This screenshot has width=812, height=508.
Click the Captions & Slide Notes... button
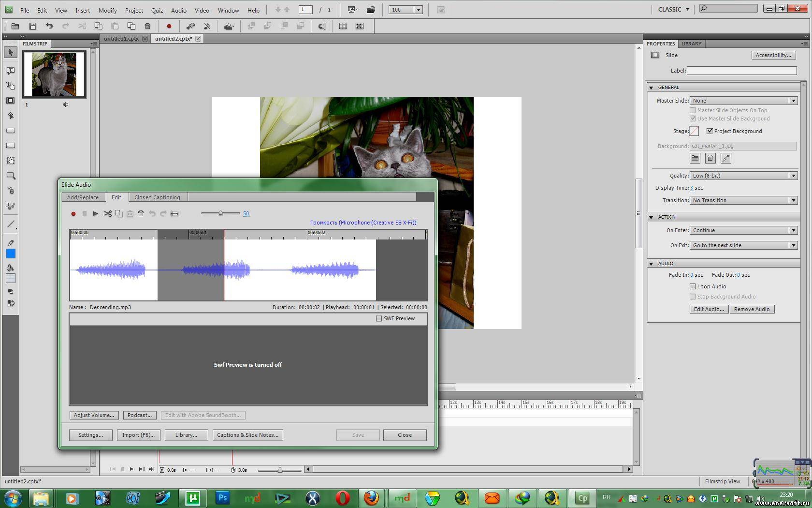pyautogui.click(x=248, y=435)
